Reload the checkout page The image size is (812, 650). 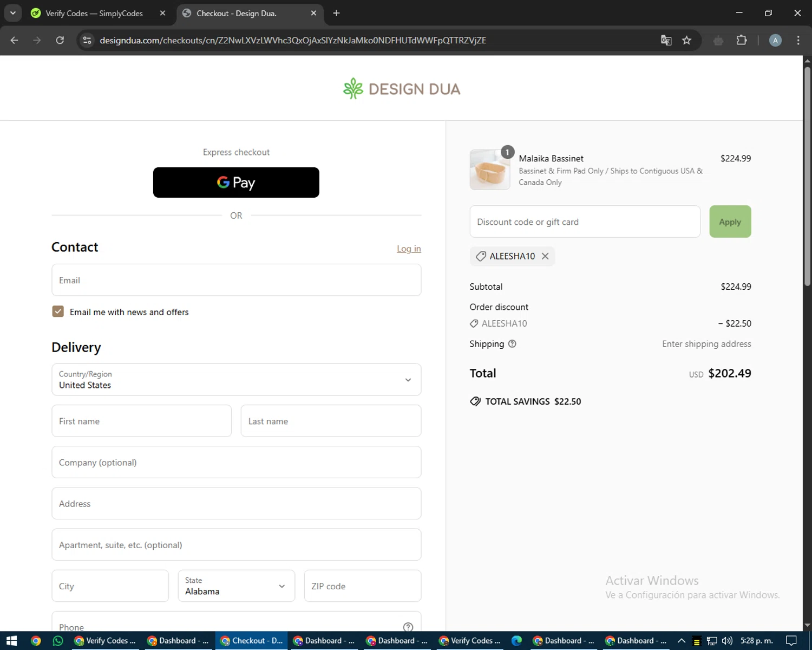(60, 40)
